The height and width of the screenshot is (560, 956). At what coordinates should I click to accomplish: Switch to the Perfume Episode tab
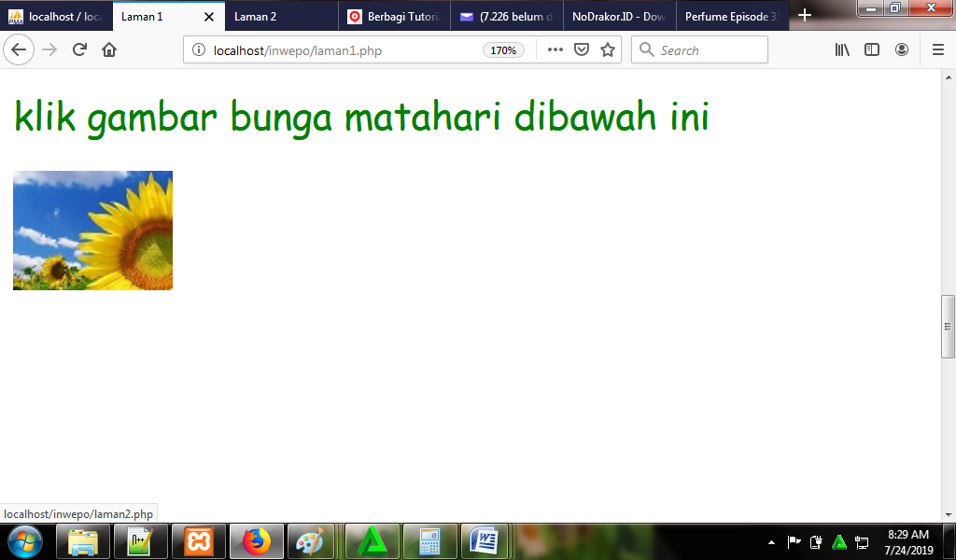[x=732, y=16]
